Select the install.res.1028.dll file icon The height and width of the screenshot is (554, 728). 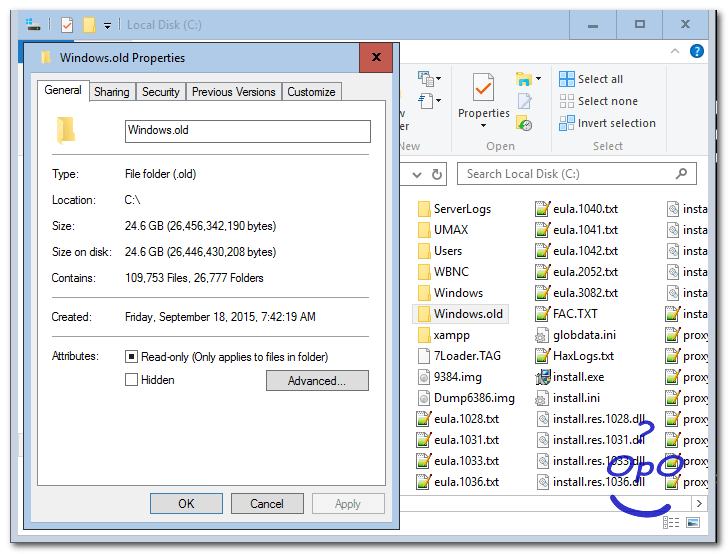[542, 419]
